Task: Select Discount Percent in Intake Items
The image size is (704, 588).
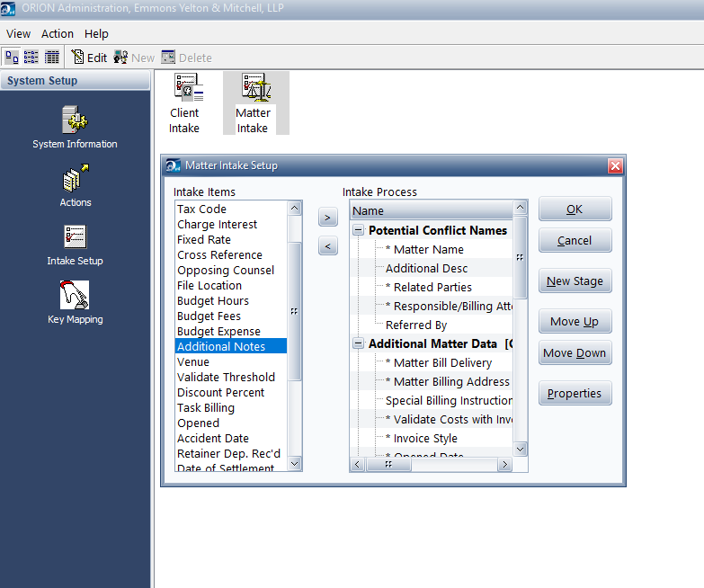Action: point(231,392)
